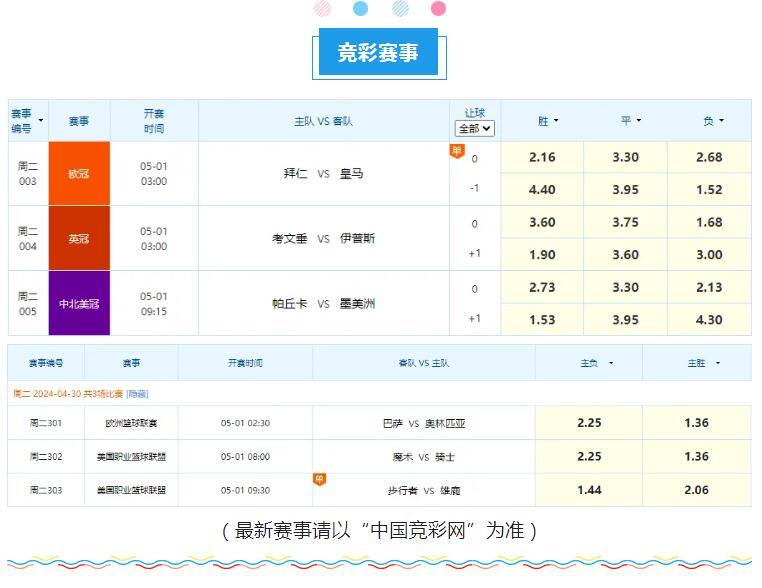The image size is (762, 588).
Task: Click the 皇马 team name
Action: pos(351,173)
